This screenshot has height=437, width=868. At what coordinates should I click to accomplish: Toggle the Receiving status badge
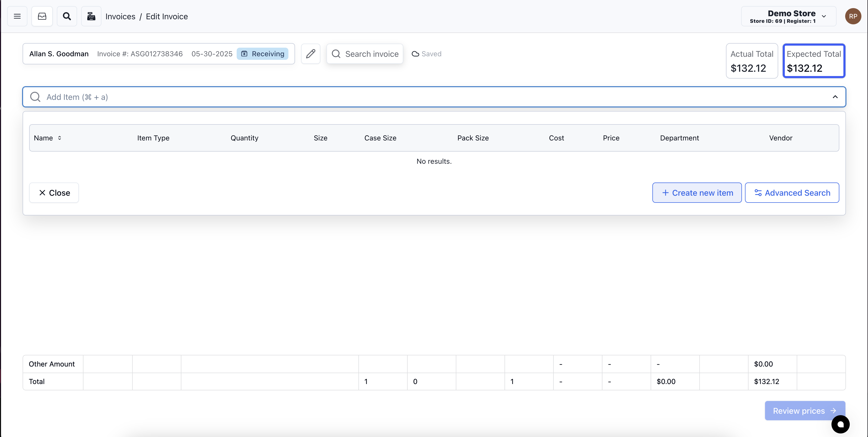(263, 53)
